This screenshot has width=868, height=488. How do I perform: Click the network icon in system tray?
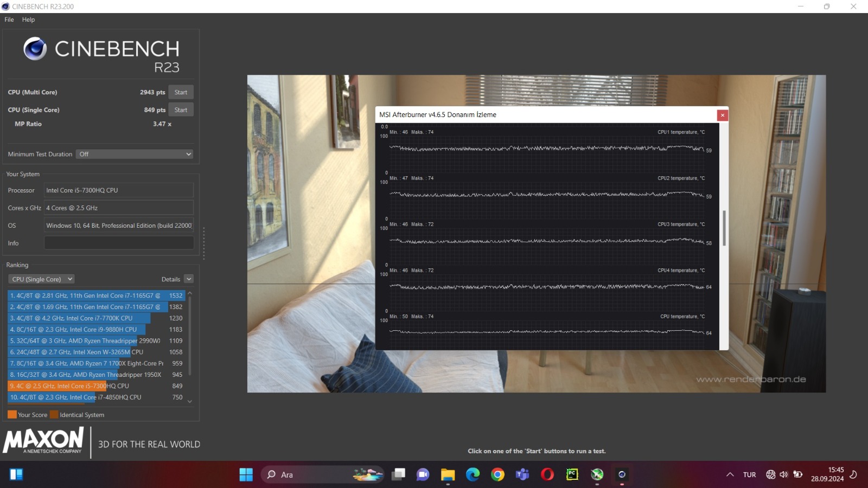[x=770, y=474]
